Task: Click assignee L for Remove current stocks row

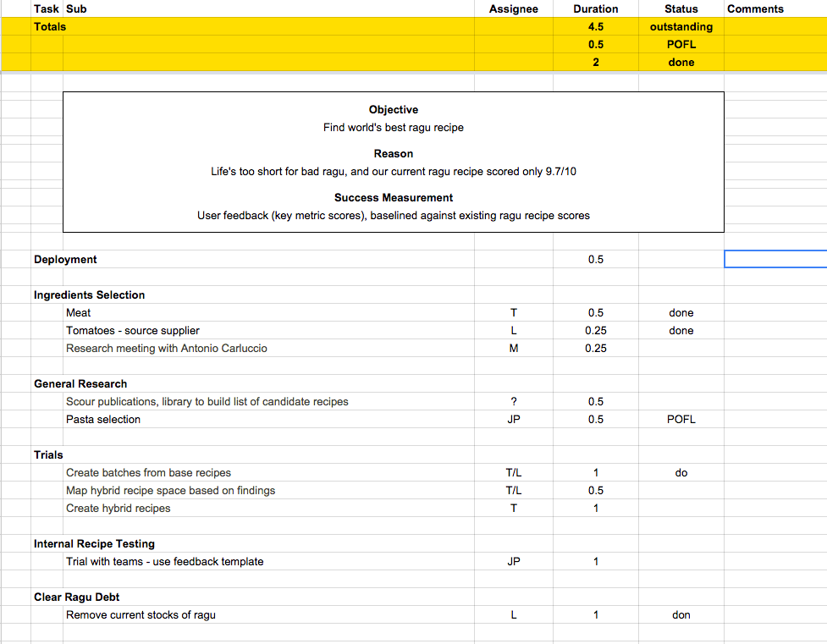Action: pos(513,615)
